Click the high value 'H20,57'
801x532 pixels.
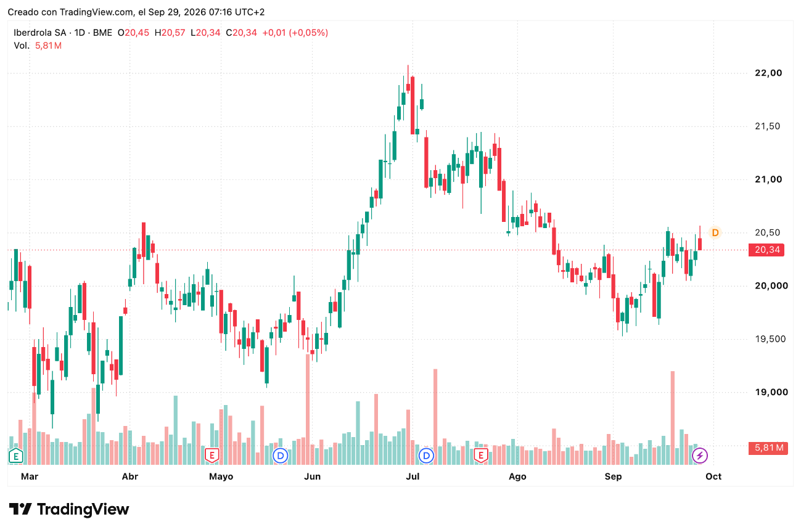(170, 33)
